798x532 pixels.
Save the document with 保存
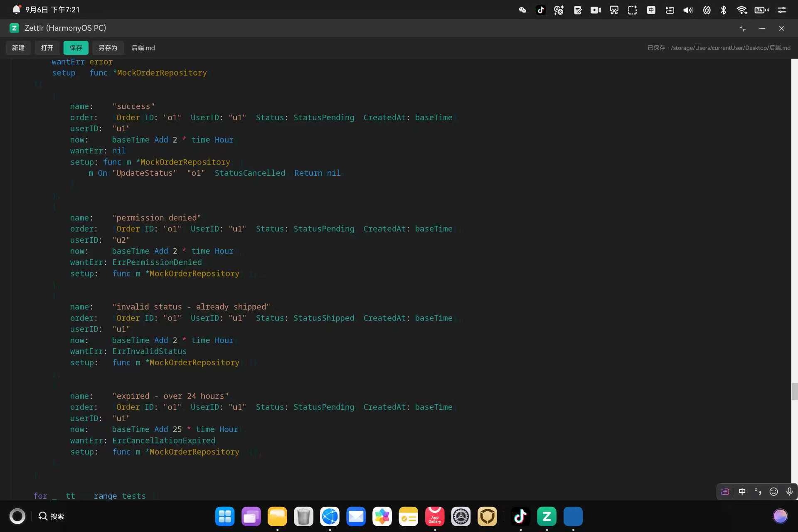coord(76,48)
